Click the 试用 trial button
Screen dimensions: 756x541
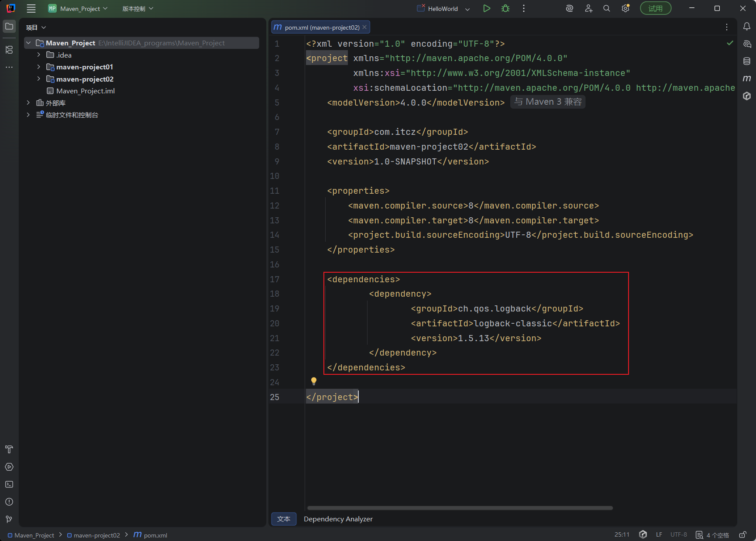[656, 8]
